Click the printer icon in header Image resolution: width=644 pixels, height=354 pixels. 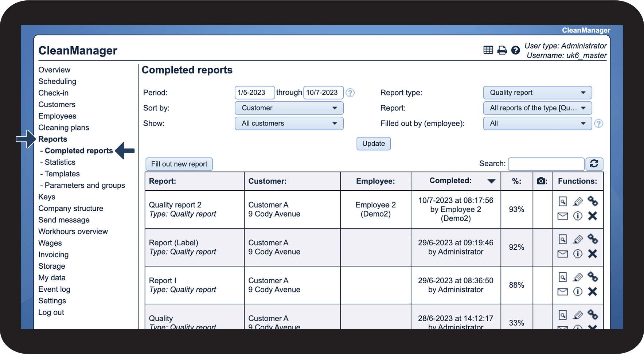502,50
